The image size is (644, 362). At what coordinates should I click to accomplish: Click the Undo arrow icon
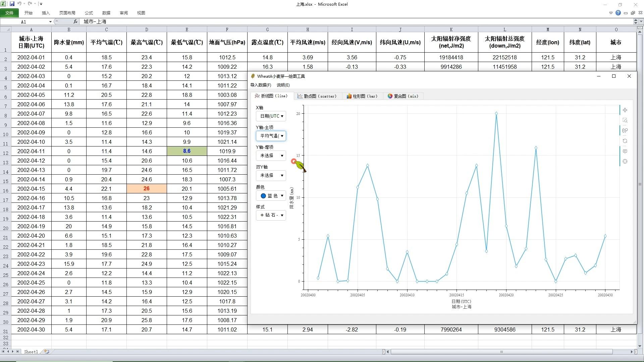point(19,4)
